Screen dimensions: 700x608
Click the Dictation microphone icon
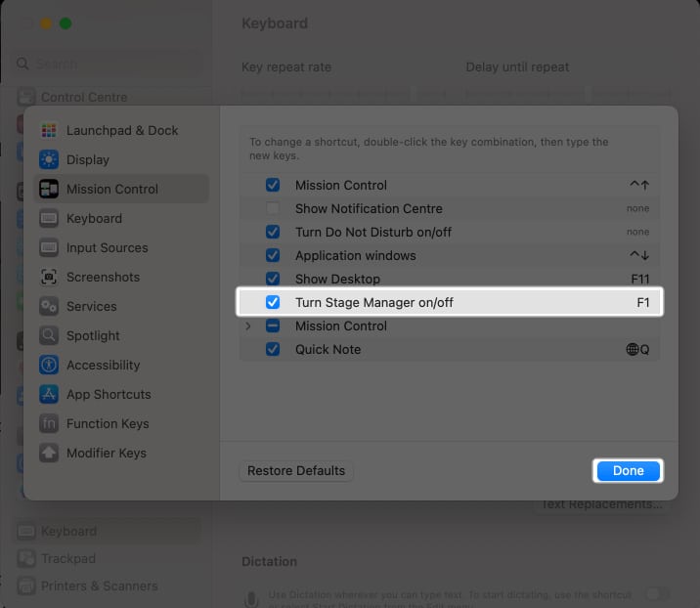point(252,598)
